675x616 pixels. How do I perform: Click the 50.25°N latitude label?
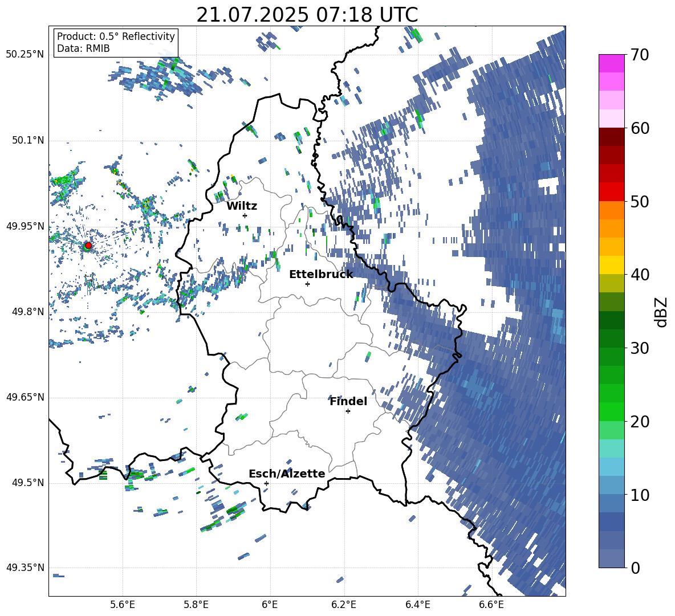pos(25,55)
